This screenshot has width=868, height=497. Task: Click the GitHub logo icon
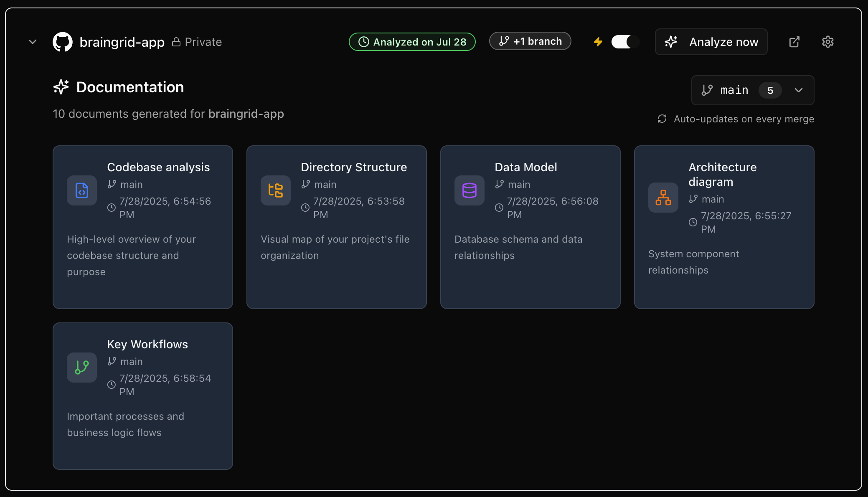(x=63, y=42)
